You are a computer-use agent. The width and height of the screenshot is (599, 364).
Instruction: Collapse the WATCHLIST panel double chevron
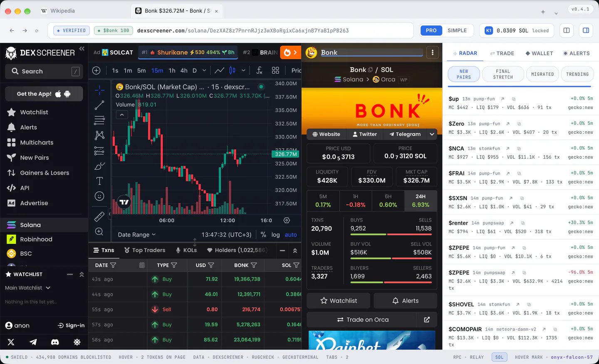point(82,274)
